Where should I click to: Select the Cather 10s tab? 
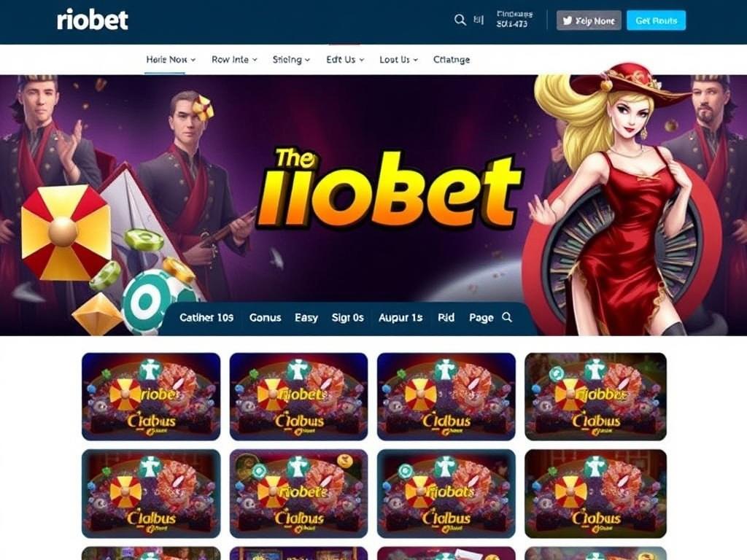point(206,318)
